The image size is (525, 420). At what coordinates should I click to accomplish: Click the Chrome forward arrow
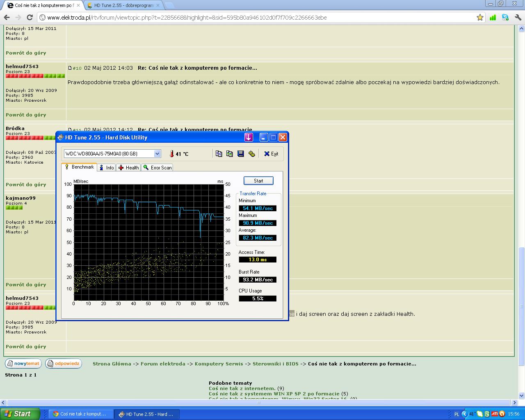pos(18,17)
